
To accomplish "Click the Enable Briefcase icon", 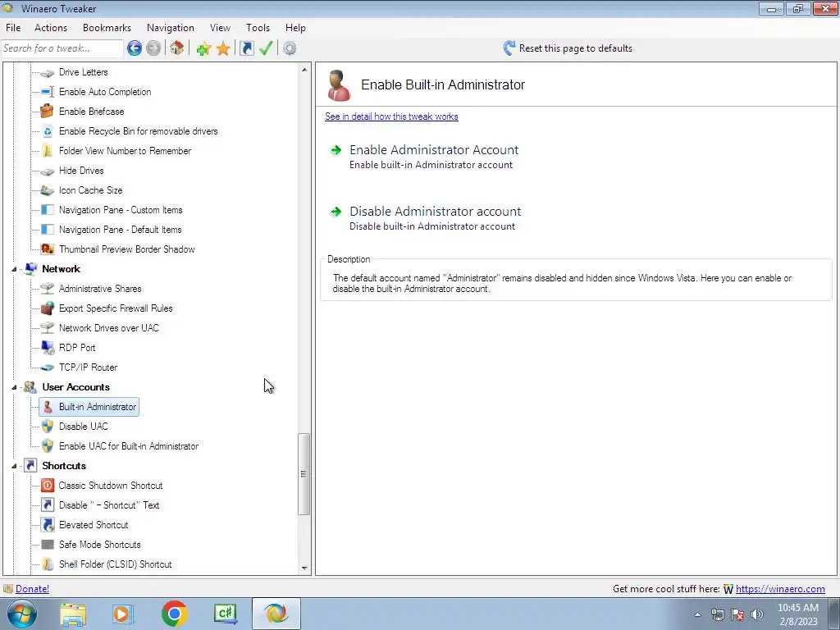I will 47,112.
